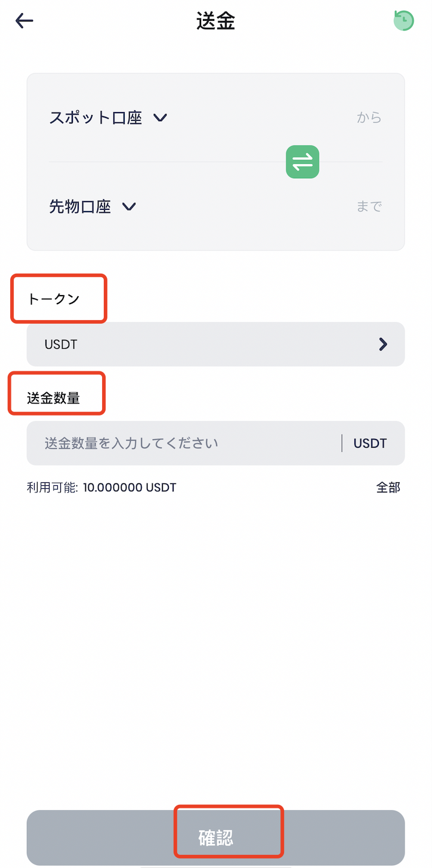432x868 pixels.
Task: Tap 全部 to transfer entire balance
Action: click(388, 488)
